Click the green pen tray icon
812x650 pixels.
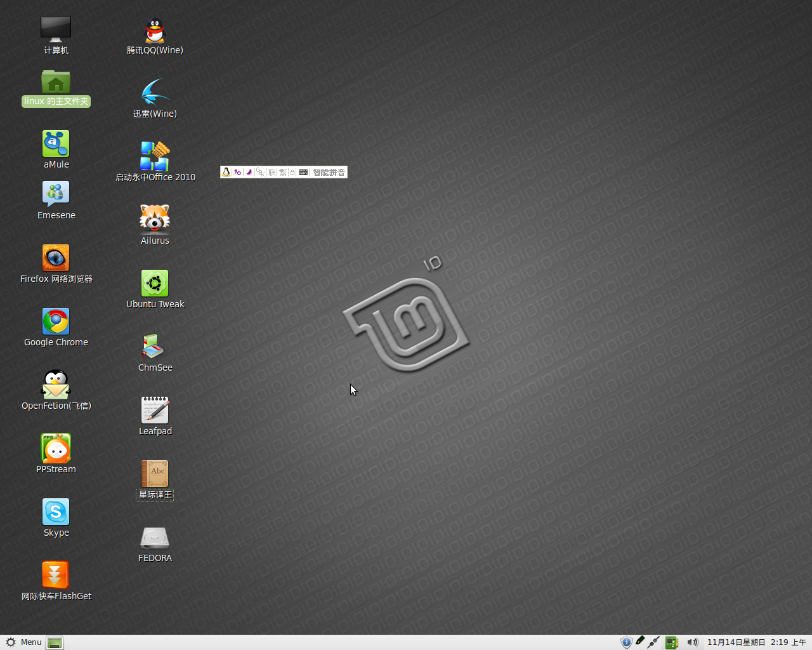pyautogui.click(x=640, y=642)
